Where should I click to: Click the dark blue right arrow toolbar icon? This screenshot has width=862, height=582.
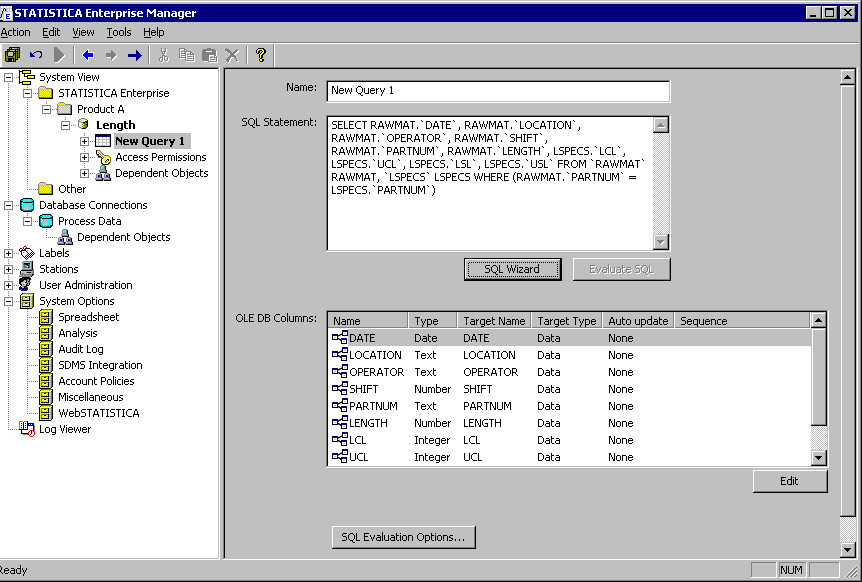[134, 55]
